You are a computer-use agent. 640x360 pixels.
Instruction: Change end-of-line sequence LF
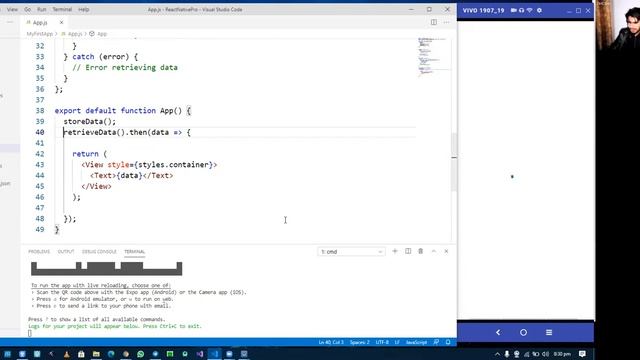[x=397, y=342]
